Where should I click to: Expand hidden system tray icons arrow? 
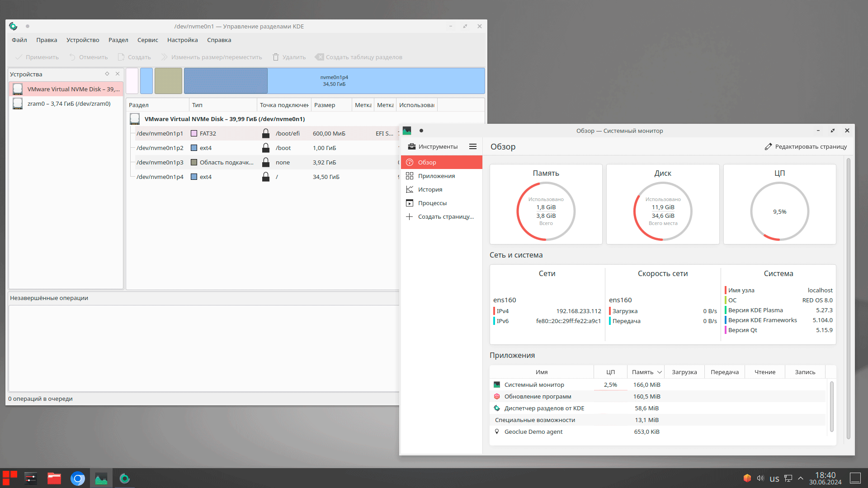[801, 478]
